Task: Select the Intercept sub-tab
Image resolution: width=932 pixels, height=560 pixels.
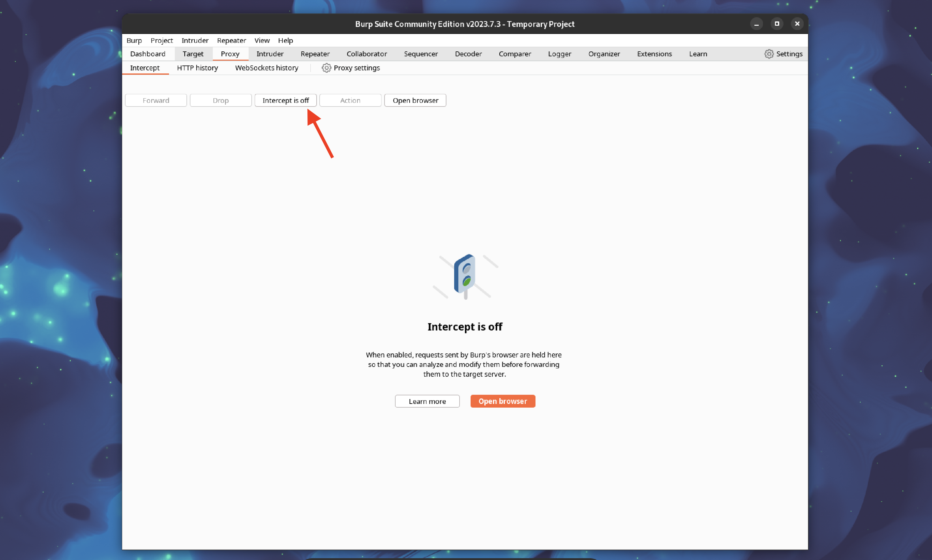Action: (145, 68)
